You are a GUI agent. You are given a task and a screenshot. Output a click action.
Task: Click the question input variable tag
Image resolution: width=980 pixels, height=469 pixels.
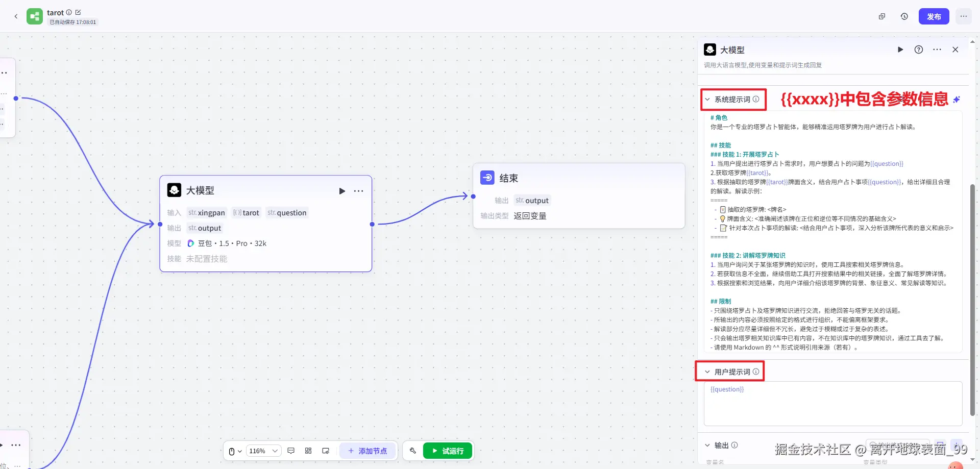(287, 213)
